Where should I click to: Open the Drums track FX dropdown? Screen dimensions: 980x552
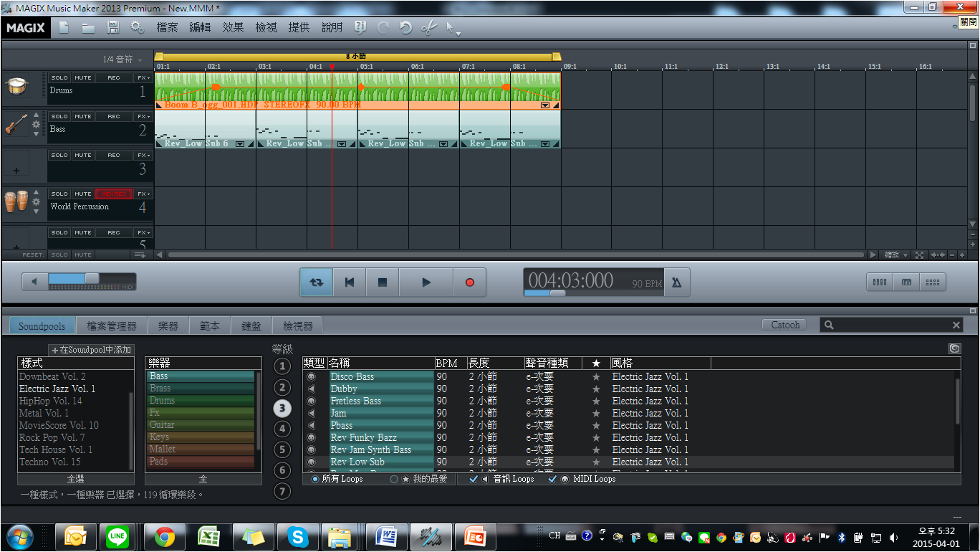point(143,77)
